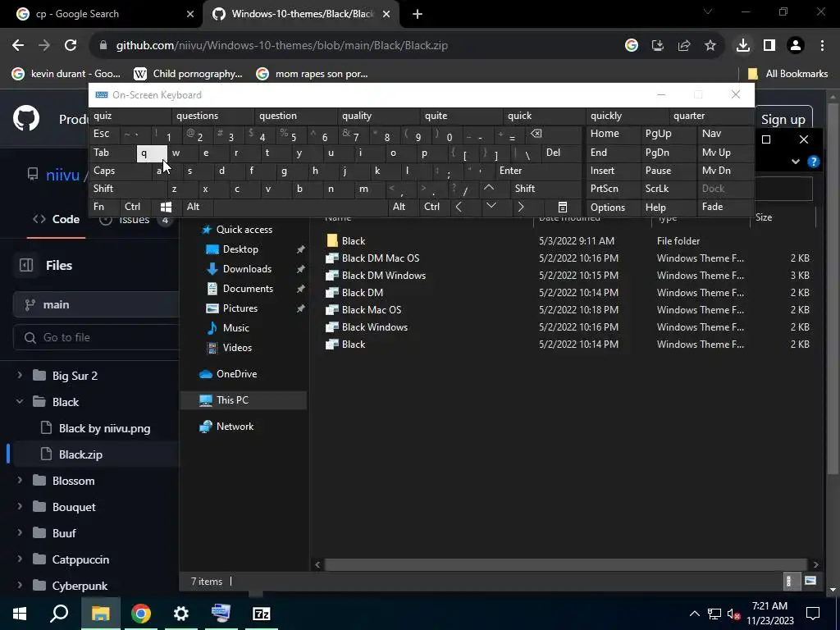This screenshot has height=630, width=840.
Task: Open Windows Start menu
Action: pos(20,614)
